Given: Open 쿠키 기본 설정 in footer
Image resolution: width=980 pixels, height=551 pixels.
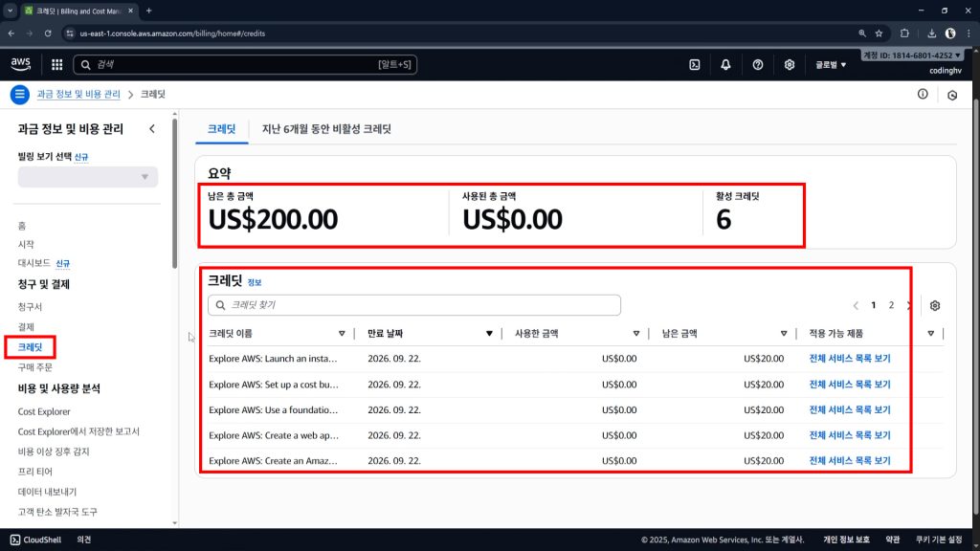Looking at the screenshot, I should 939,540.
